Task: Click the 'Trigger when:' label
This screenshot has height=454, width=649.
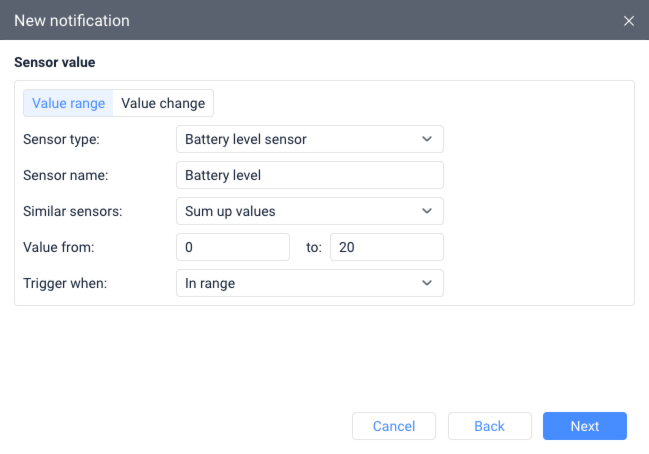Action: pyautogui.click(x=66, y=283)
